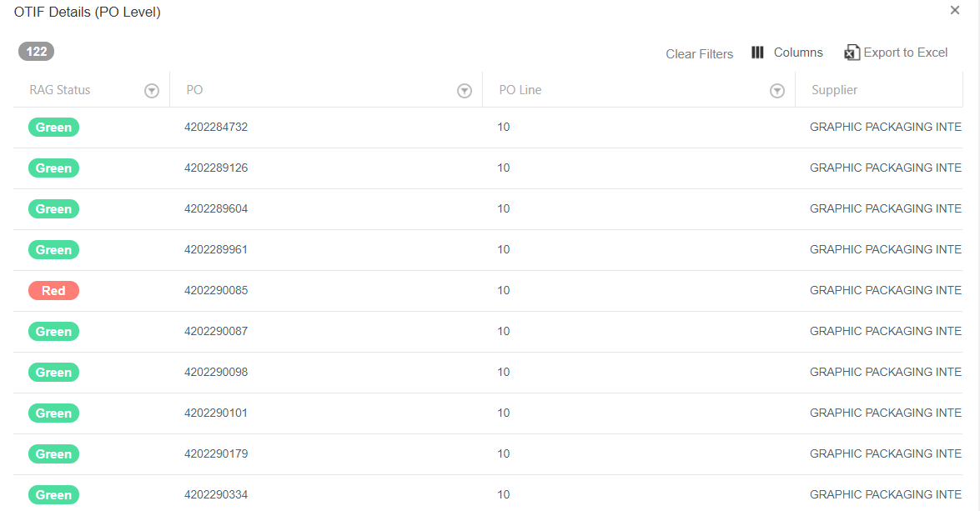The width and height of the screenshot is (980, 511).
Task: Open the RAG Status filter menu
Action: (x=152, y=90)
